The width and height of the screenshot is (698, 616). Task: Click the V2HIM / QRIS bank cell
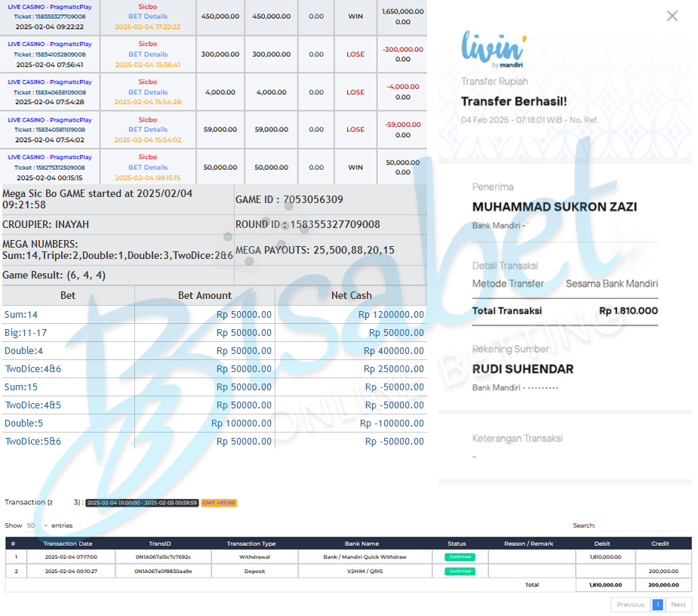365,571
